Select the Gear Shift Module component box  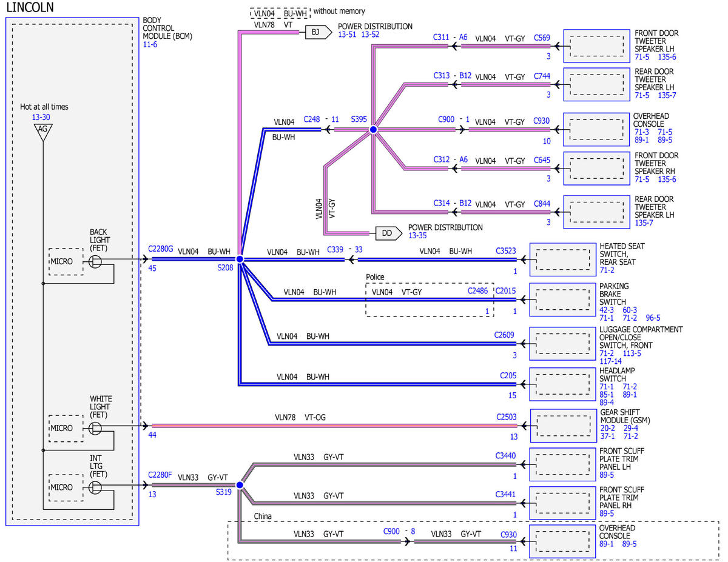coord(563,426)
